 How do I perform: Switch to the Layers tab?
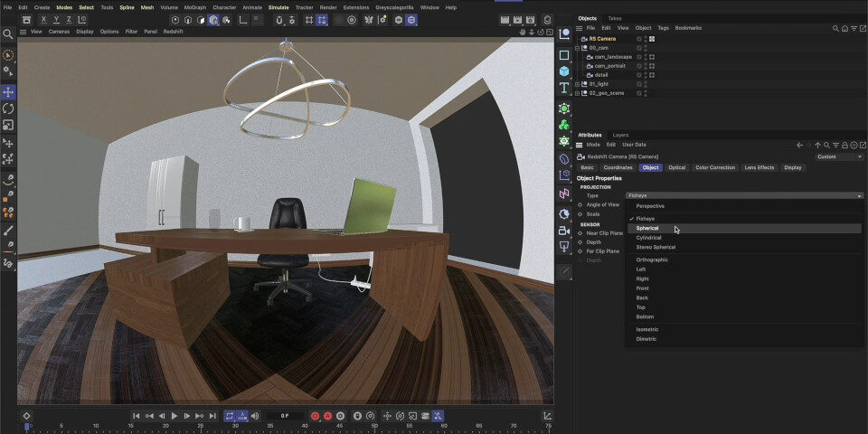620,135
